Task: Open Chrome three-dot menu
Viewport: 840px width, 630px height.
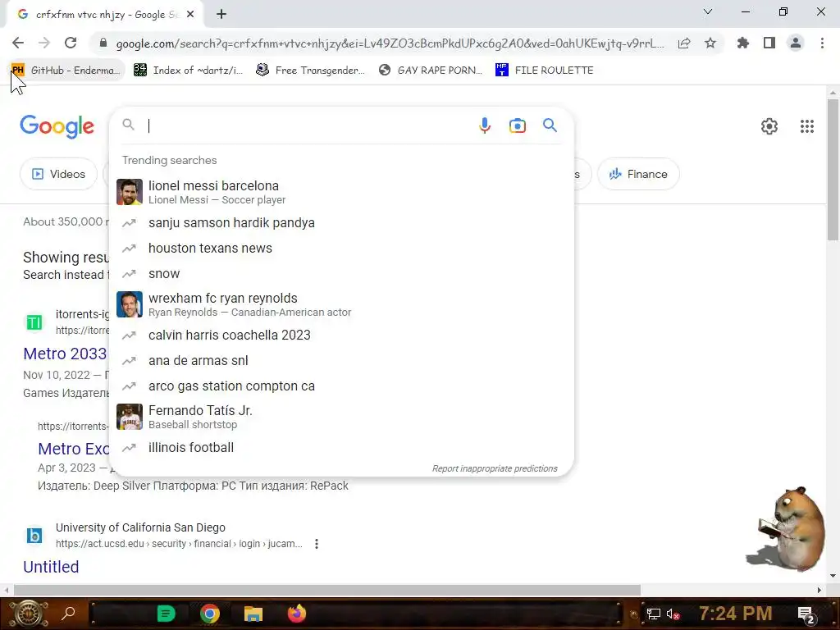Action: [x=822, y=43]
